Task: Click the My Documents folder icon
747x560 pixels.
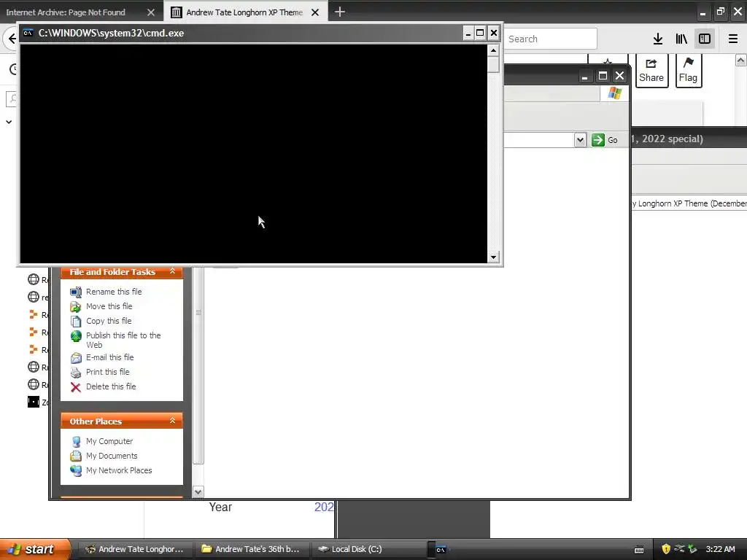Action: (76, 456)
